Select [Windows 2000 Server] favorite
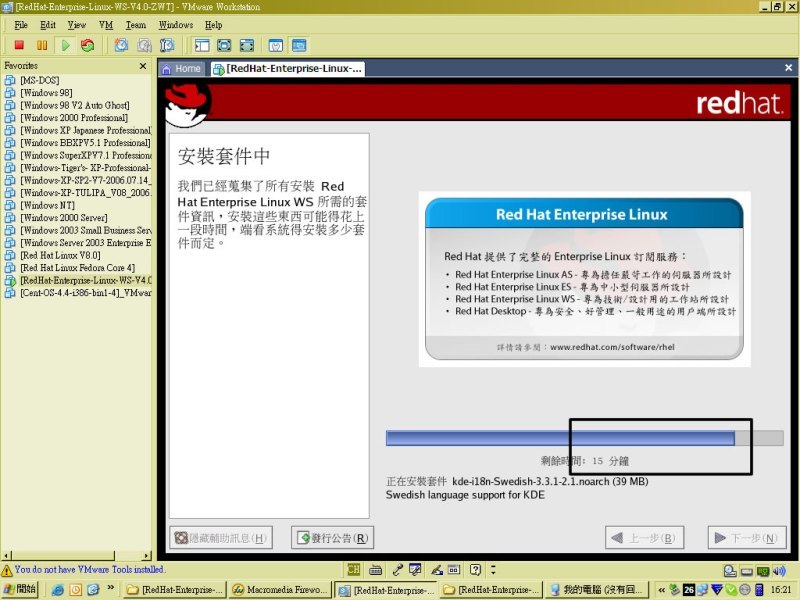The height and width of the screenshot is (600, 800). [64, 218]
